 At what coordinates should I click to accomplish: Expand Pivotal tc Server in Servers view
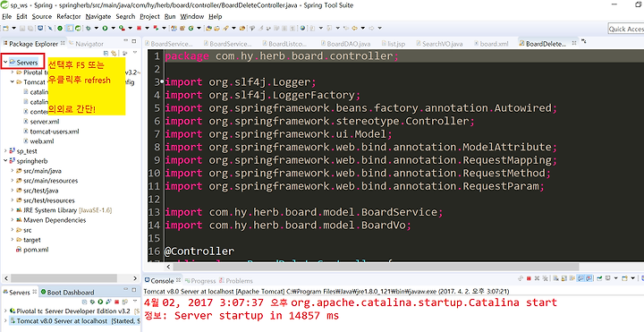[5, 311]
